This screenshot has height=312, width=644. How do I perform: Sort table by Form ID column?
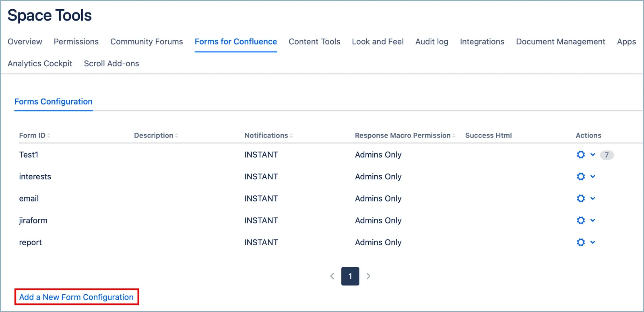tap(35, 135)
